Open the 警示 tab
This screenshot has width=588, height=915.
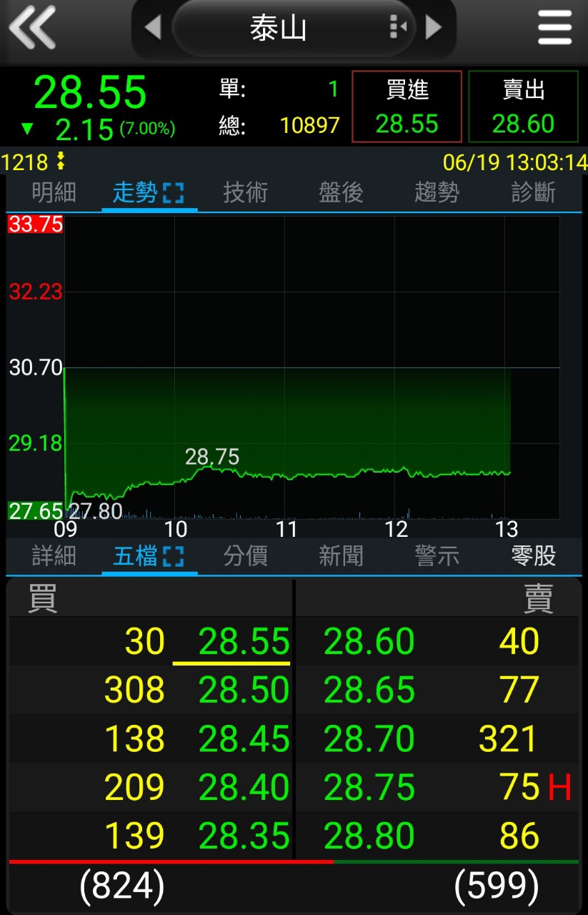click(437, 556)
